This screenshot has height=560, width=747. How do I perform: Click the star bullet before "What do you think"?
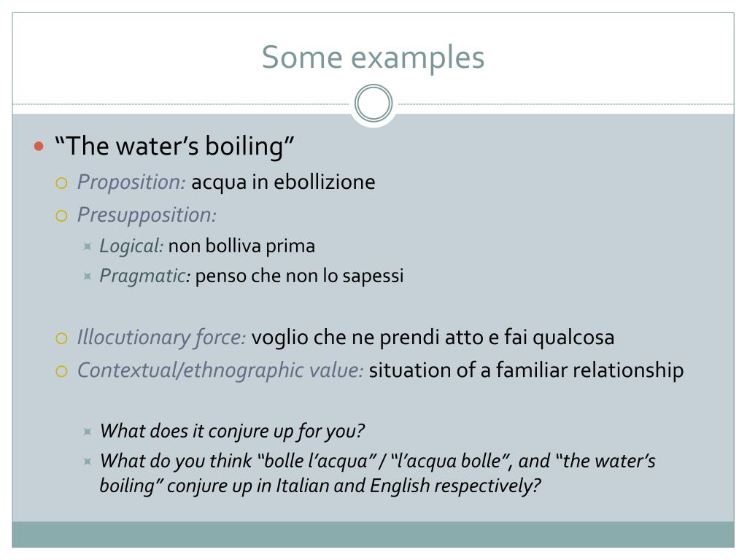pos(88,462)
